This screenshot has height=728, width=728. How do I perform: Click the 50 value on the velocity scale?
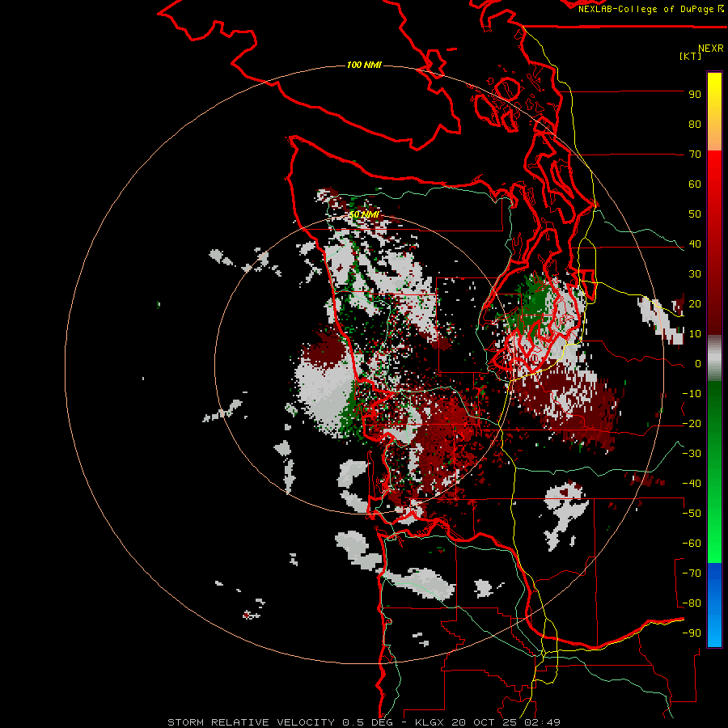coord(695,214)
